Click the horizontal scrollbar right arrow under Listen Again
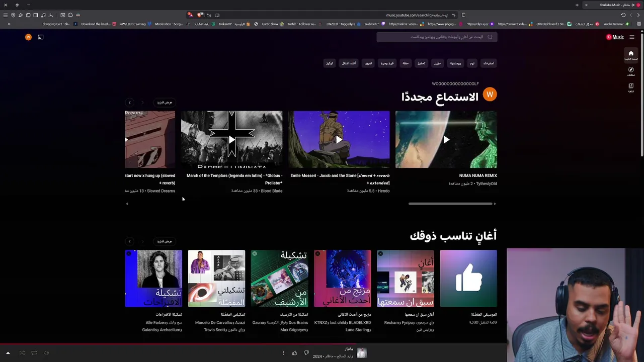The height and width of the screenshot is (362, 644). (x=495, y=204)
